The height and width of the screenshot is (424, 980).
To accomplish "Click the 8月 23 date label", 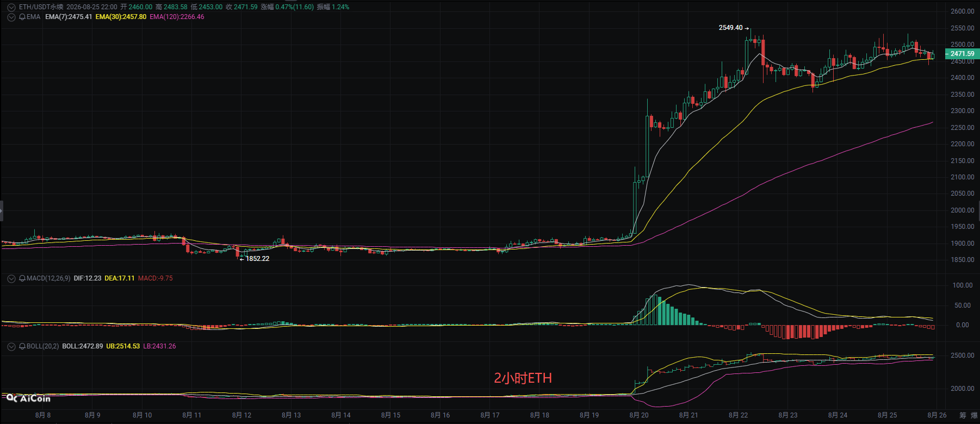I will click(x=788, y=415).
